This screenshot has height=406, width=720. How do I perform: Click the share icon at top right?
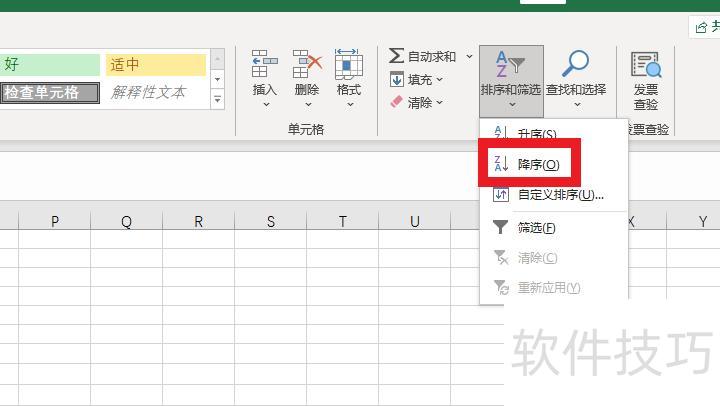click(x=701, y=28)
